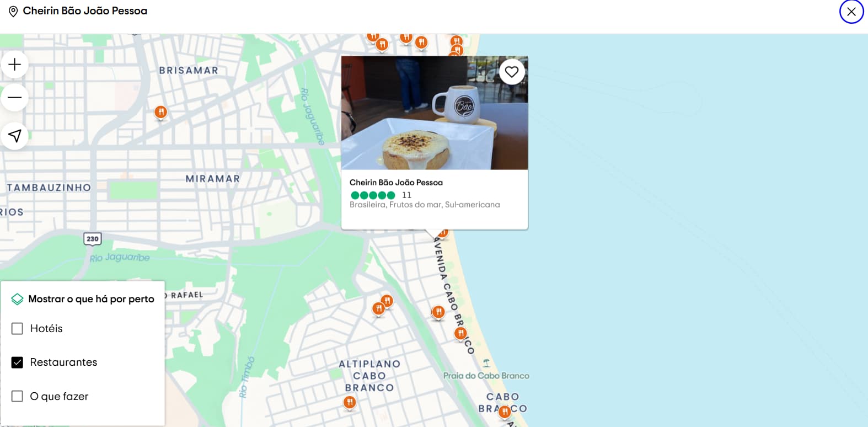Image resolution: width=868 pixels, height=427 pixels.
Task: Close the map view with X button
Action: pyautogui.click(x=851, y=12)
